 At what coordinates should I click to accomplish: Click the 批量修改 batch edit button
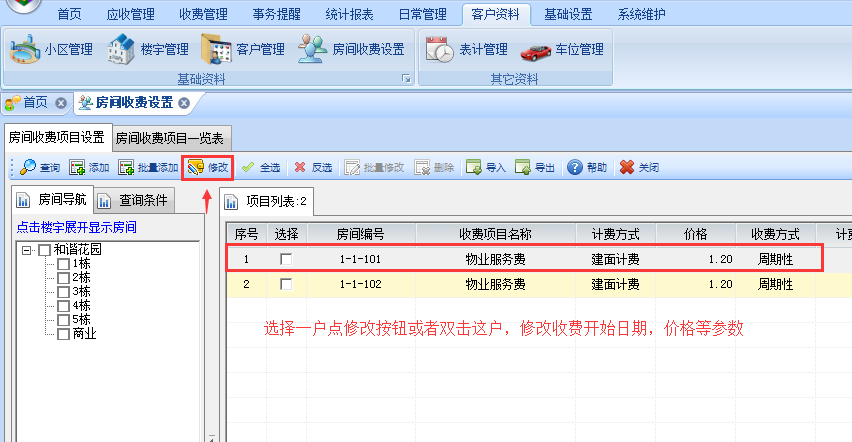374,167
